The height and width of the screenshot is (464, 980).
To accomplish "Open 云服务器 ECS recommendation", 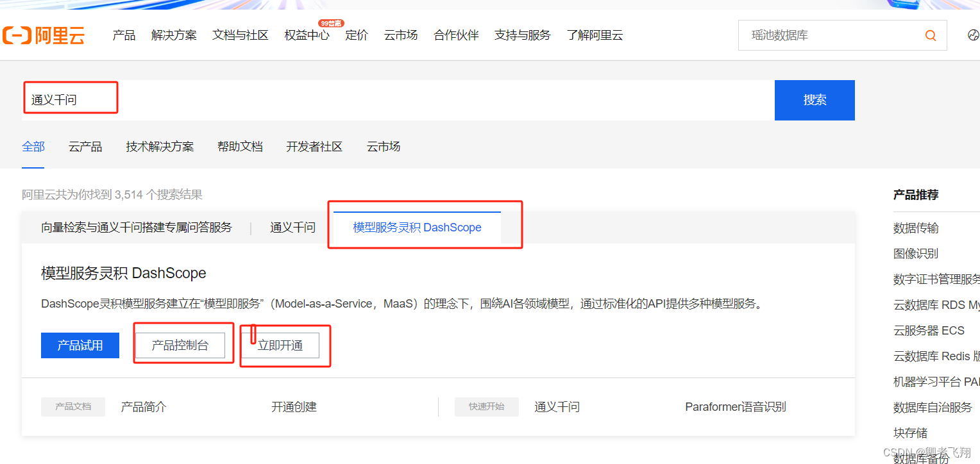I will [x=929, y=331].
